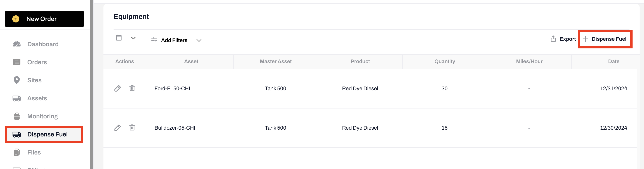Viewport: 644px width, 169px height.
Task: Click the Date column header
Action: [x=613, y=61]
